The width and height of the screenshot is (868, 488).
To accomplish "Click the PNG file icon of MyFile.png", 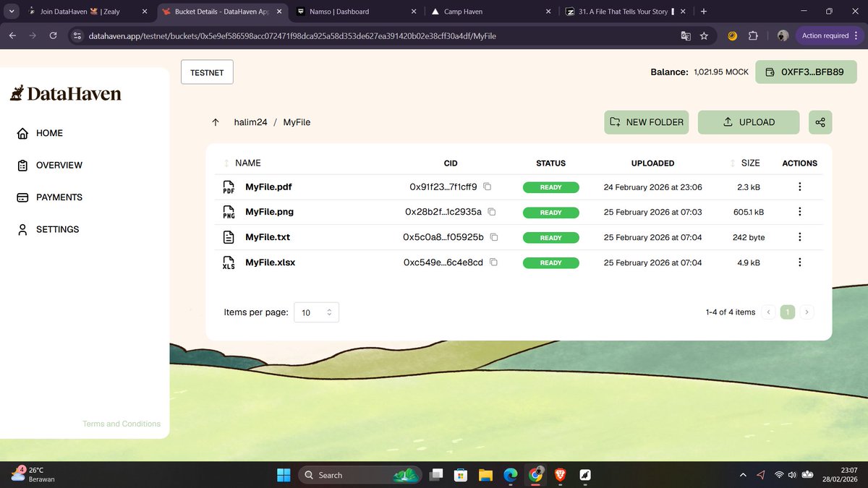I will point(229,213).
